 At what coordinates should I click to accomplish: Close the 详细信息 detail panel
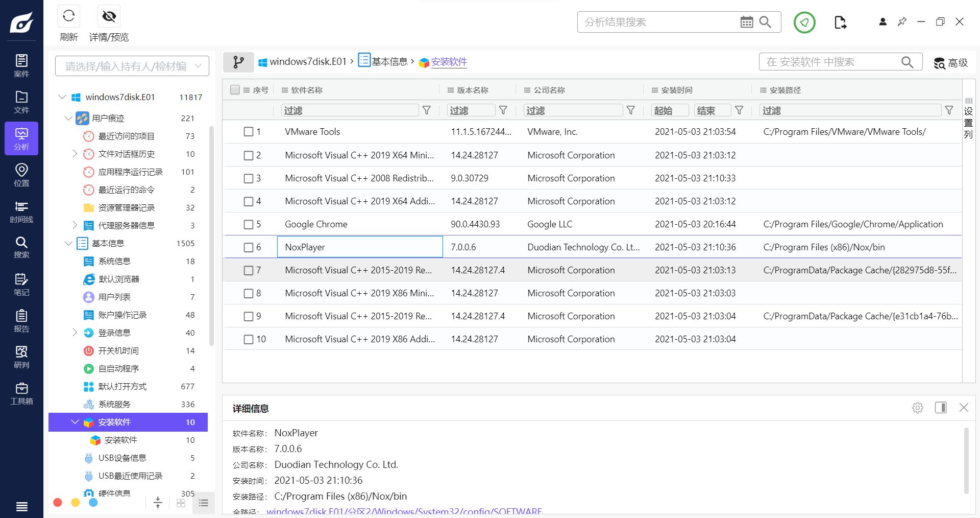(x=964, y=407)
